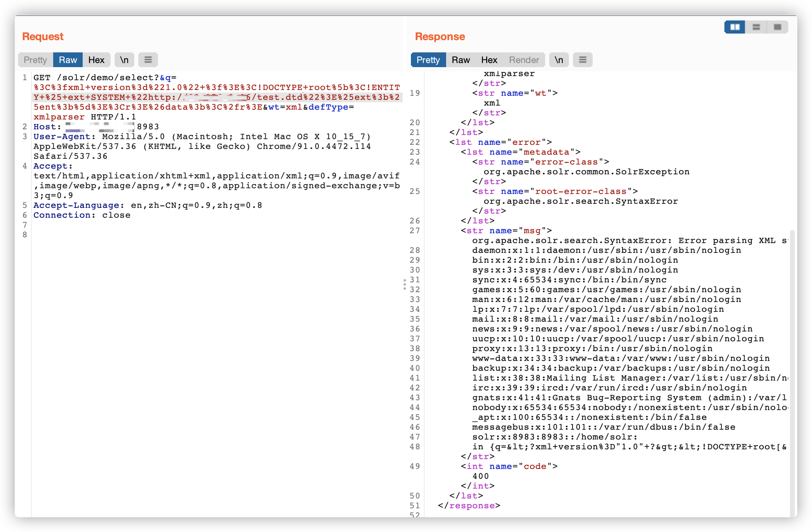This screenshot has height=532, width=812.
Task: Open the Response panel hamburger options menu
Action: click(x=583, y=60)
